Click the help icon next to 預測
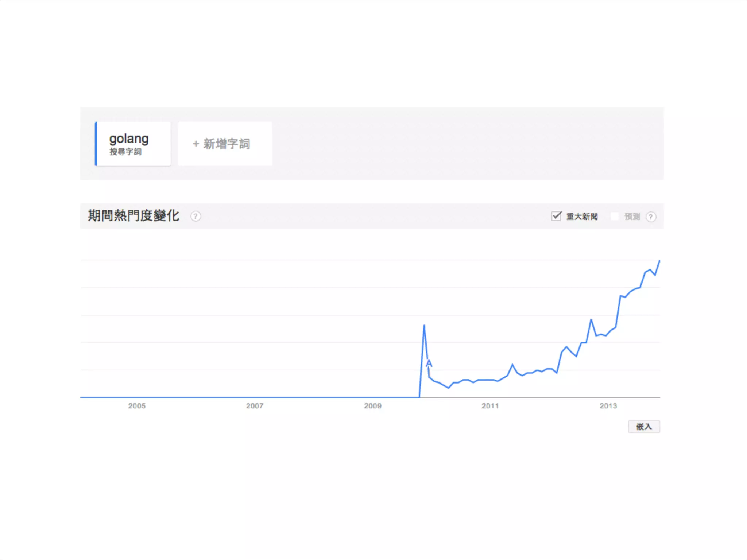The image size is (747, 560). pyautogui.click(x=651, y=217)
